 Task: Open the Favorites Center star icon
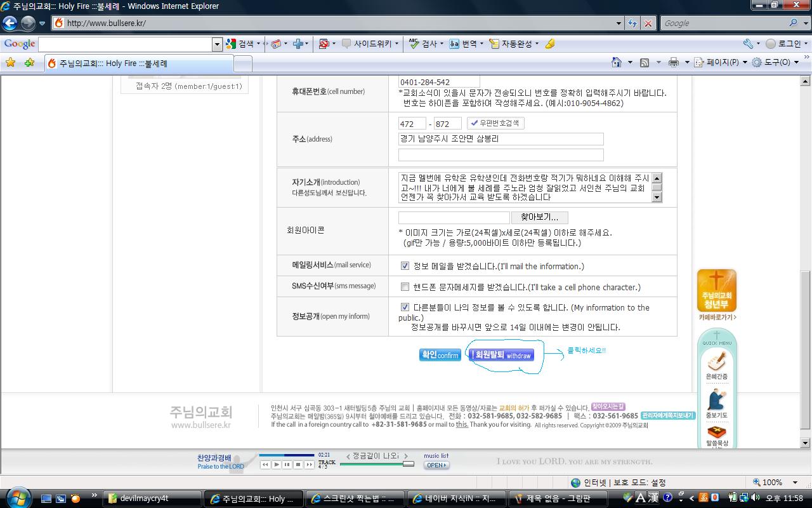pyautogui.click(x=10, y=62)
